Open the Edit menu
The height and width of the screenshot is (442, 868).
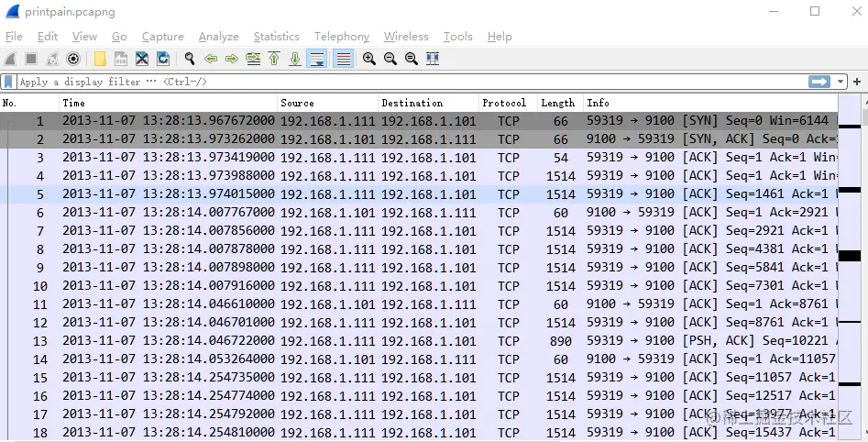(x=48, y=37)
